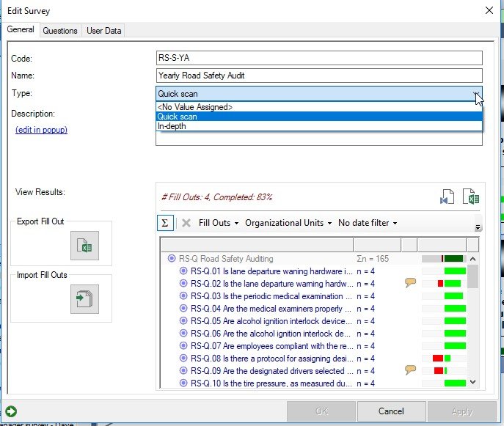Click the gray X clear filter icon
Screen dimensions: 504x426
tap(186, 223)
